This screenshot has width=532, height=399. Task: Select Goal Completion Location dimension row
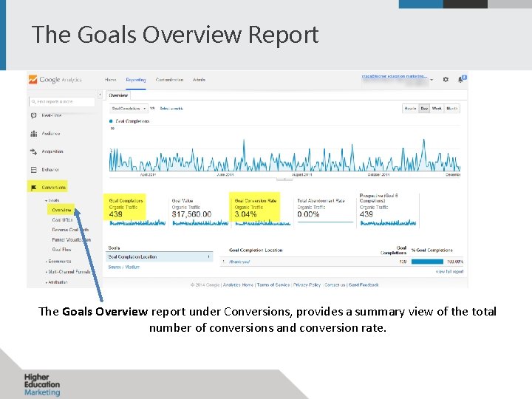[x=160, y=257]
